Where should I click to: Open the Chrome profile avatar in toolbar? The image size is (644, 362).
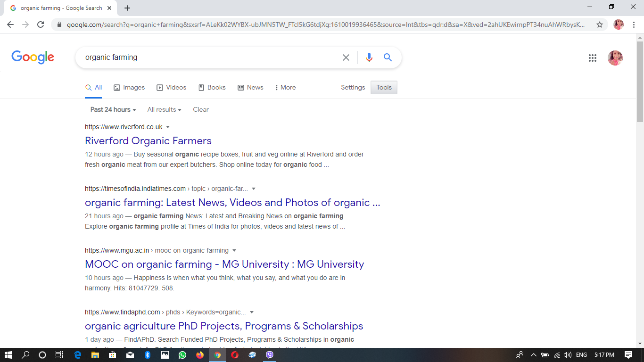coord(619,25)
